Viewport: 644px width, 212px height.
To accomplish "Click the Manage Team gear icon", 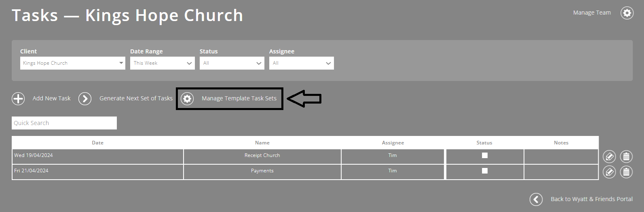I will [x=627, y=13].
